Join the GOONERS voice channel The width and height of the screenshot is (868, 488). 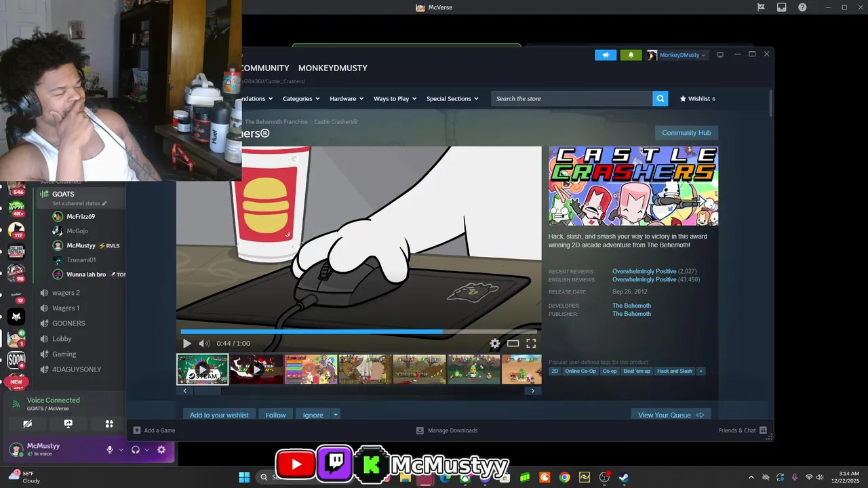(68, 323)
